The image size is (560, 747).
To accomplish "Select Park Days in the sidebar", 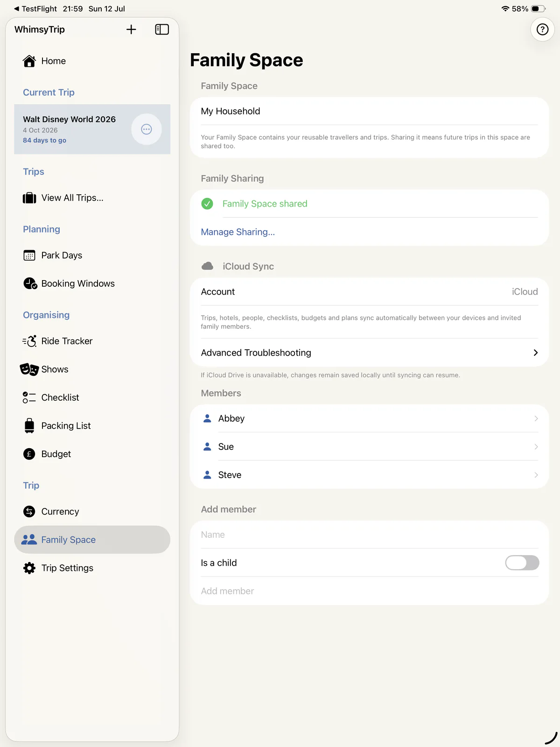I will coord(92,255).
